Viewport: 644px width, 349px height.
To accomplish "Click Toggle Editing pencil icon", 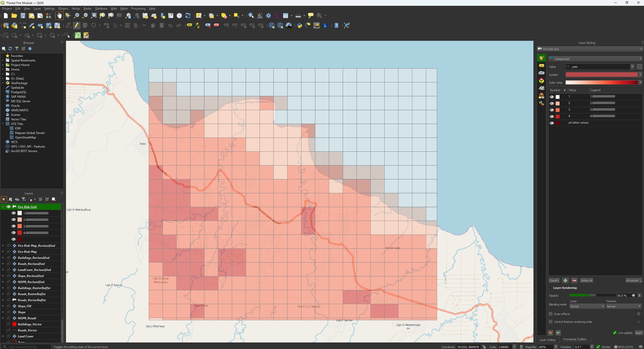I will point(77,25).
